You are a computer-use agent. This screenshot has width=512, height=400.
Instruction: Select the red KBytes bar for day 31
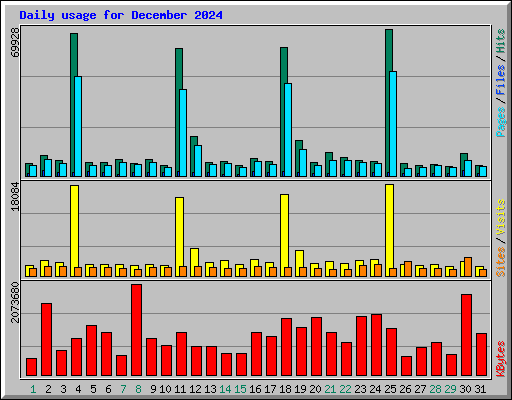click(481, 355)
